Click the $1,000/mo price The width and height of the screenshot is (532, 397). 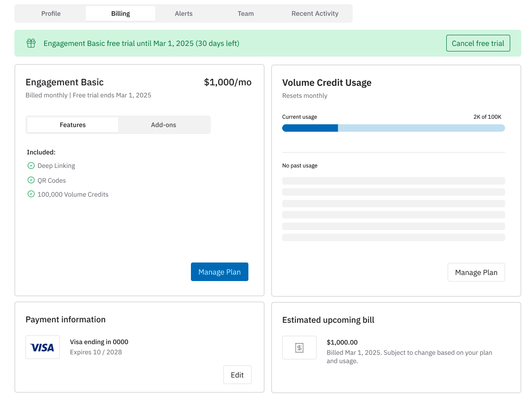coord(228,82)
